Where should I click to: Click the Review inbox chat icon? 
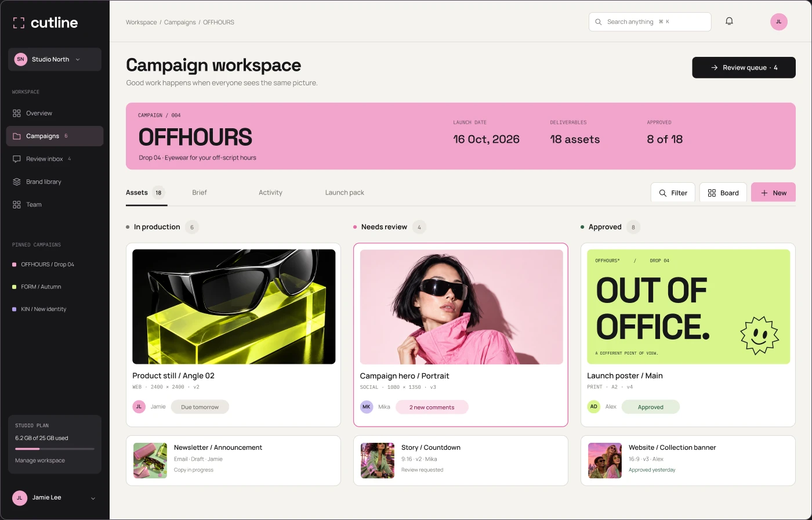click(17, 159)
